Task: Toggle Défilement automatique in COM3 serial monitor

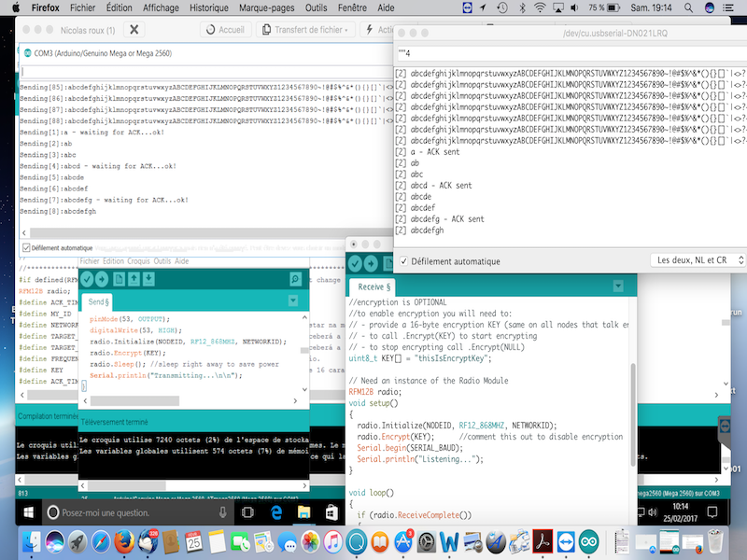Action: point(25,248)
